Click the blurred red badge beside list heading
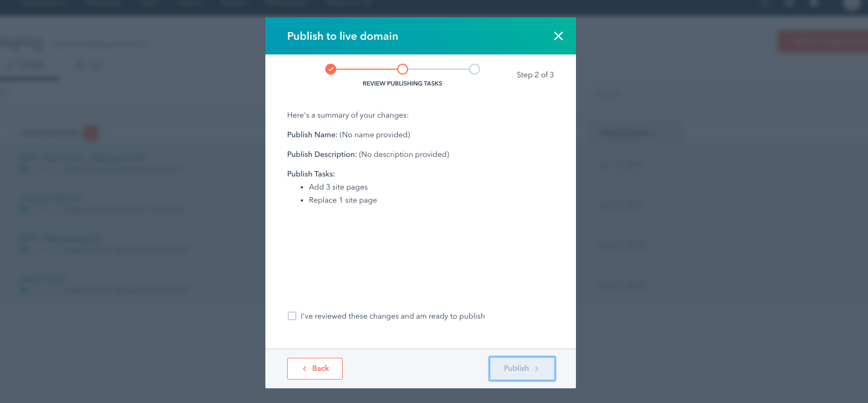Screen dimensions: 868x403 tap(91, 133)
